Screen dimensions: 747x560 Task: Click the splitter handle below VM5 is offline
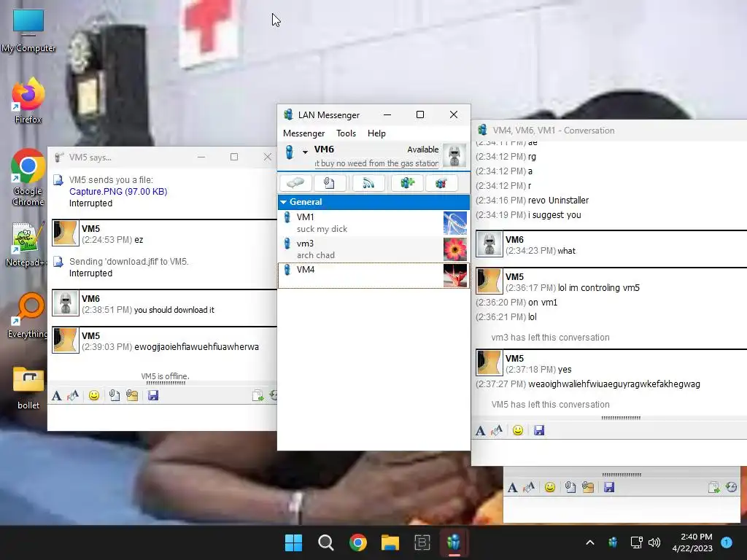tap(166, 383)
